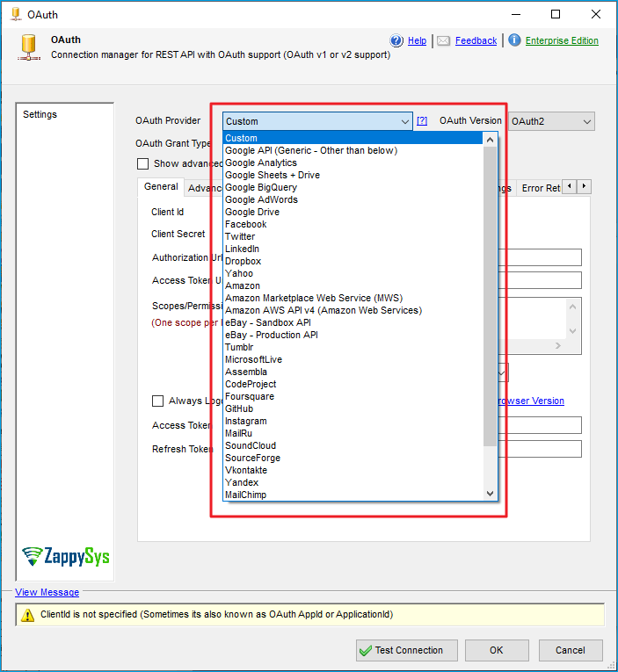Select Google AdWords provider

pos(353,199)
